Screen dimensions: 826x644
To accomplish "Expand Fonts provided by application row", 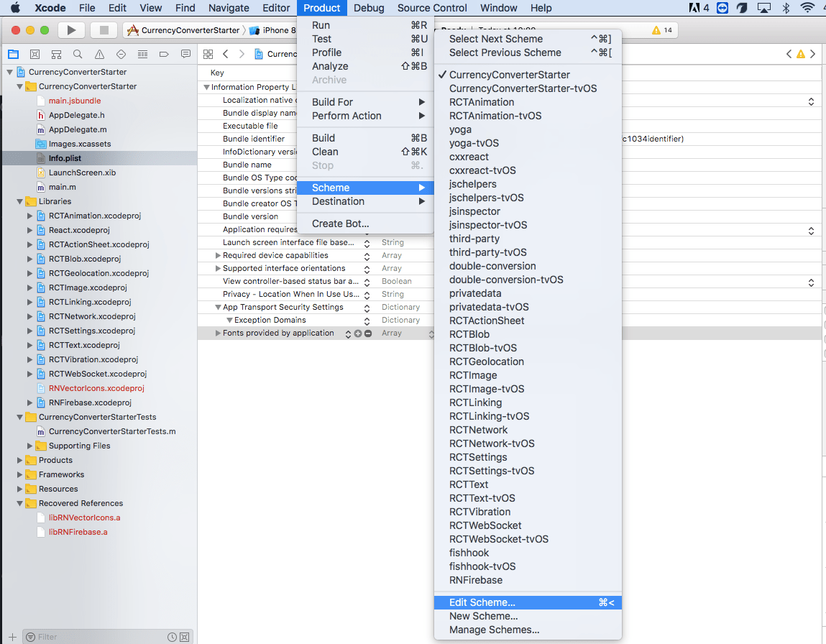I will (x=218, y=333).
